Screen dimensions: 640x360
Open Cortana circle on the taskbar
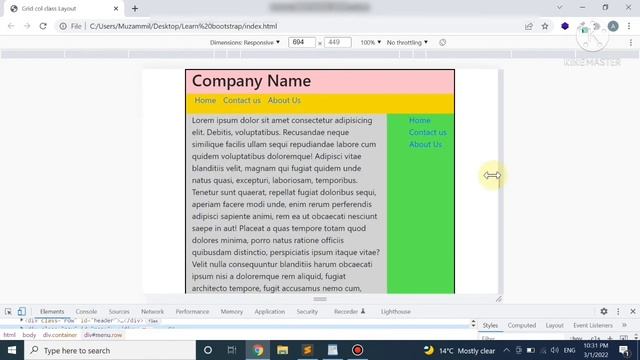pyautogui.click(x=208, y=350)
